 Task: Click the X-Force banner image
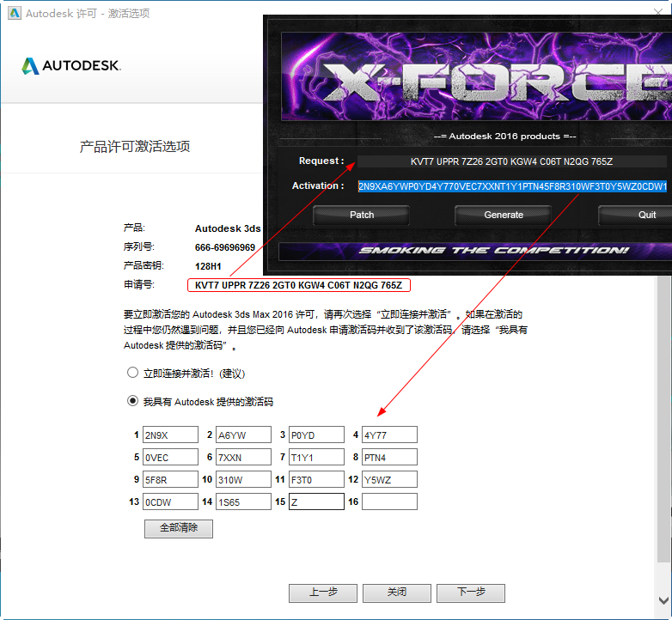click(x=476, y=76)
